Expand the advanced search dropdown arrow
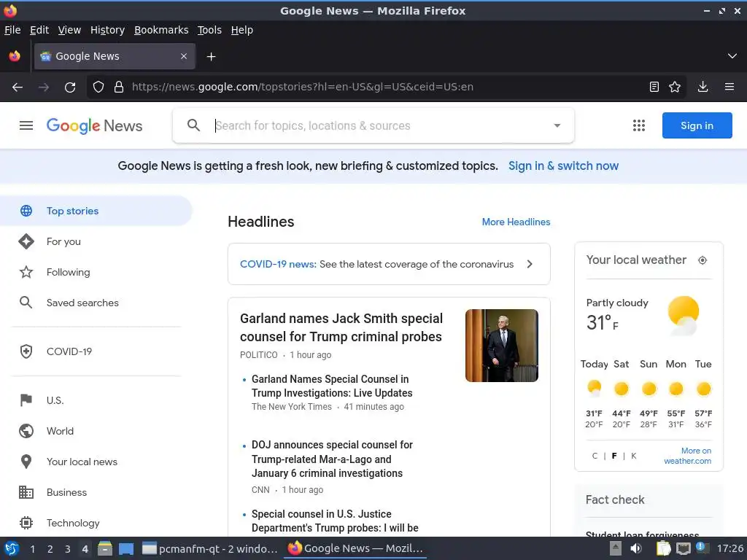The width and height of the screenshot is (747, 560). click(557, 125)
